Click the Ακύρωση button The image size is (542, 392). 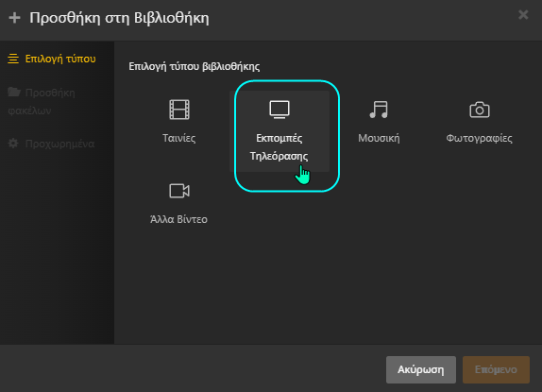[x=421, y=369]
